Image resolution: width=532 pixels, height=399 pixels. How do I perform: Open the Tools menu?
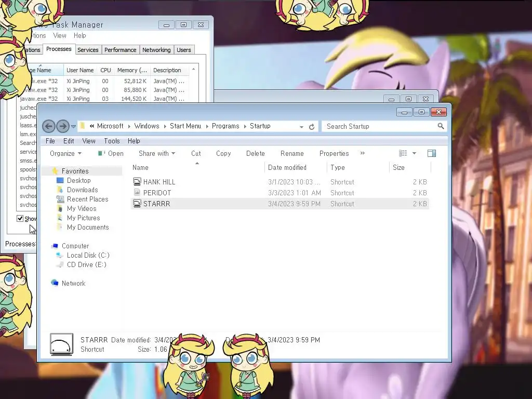pos(112,141)
